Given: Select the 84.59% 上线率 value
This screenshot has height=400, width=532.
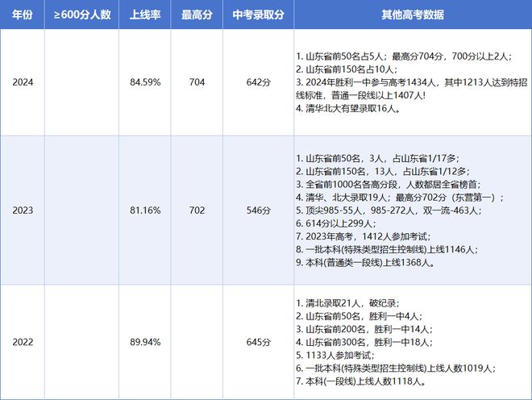Looking at the screenshot, I should [x=144, y=81].
